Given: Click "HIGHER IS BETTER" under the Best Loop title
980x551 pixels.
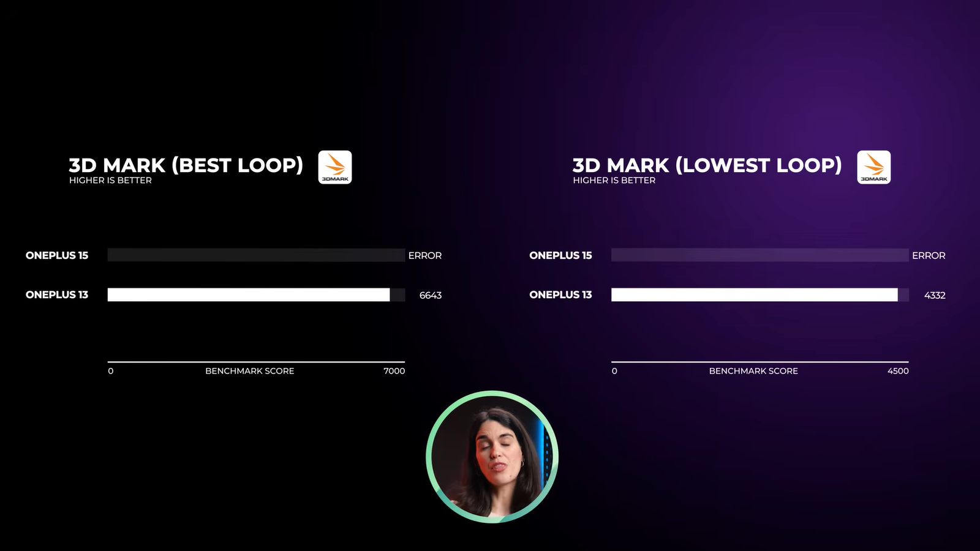Looking at the screenshot, I should coord(110,181).
